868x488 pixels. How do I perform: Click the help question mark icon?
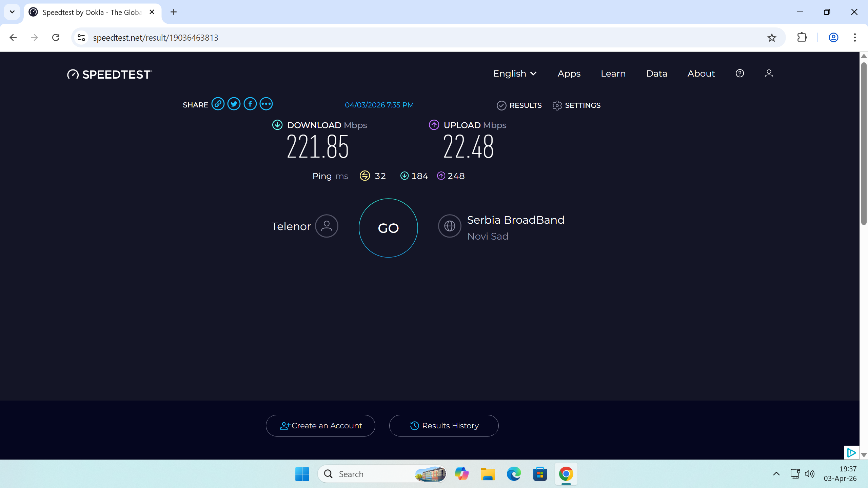[739, 74]
